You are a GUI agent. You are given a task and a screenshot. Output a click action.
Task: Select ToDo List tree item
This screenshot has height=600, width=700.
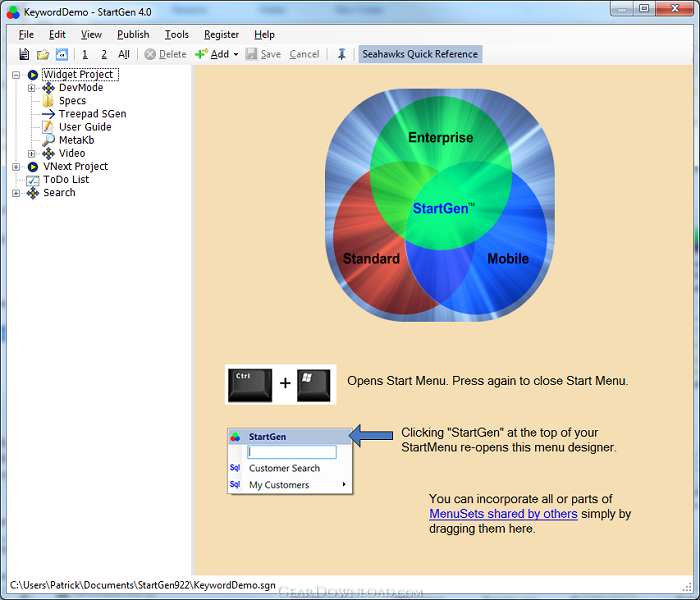point(66,179)
